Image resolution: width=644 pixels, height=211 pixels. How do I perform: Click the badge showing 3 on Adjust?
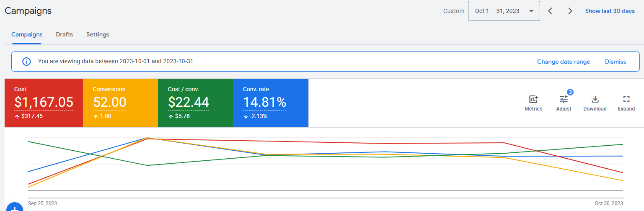pyautogui.click(x=570, y=92)
